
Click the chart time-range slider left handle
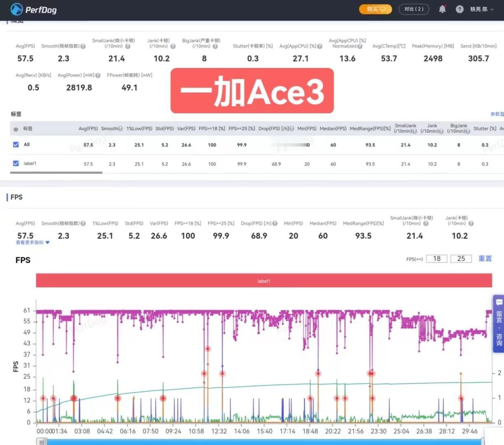[x=42, y=442]
